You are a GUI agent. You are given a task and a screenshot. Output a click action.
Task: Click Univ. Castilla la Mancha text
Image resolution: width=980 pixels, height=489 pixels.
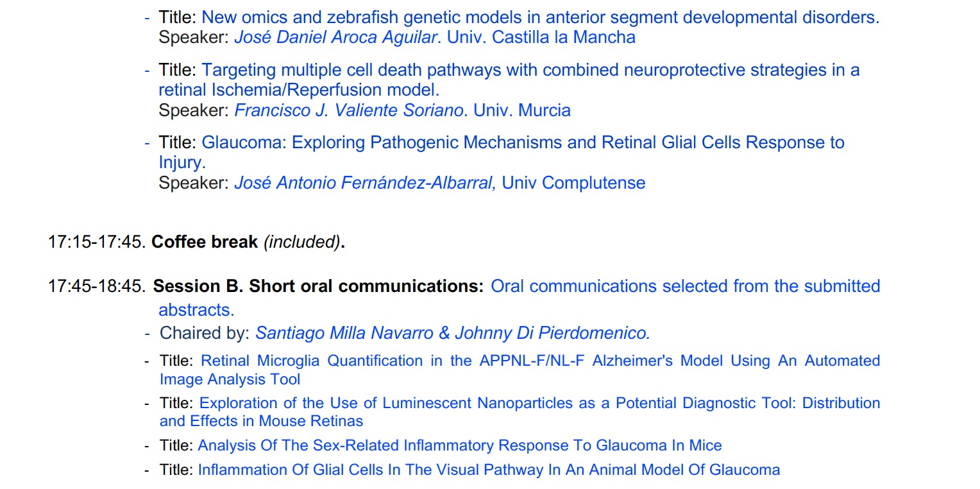tap(541, 37)
